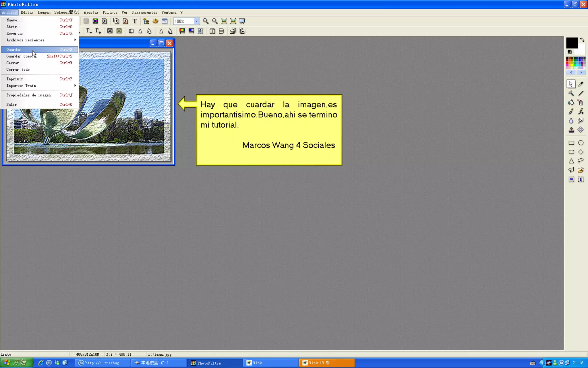Select the smudge finger tool
588x368 pixels.
point(581,121)
